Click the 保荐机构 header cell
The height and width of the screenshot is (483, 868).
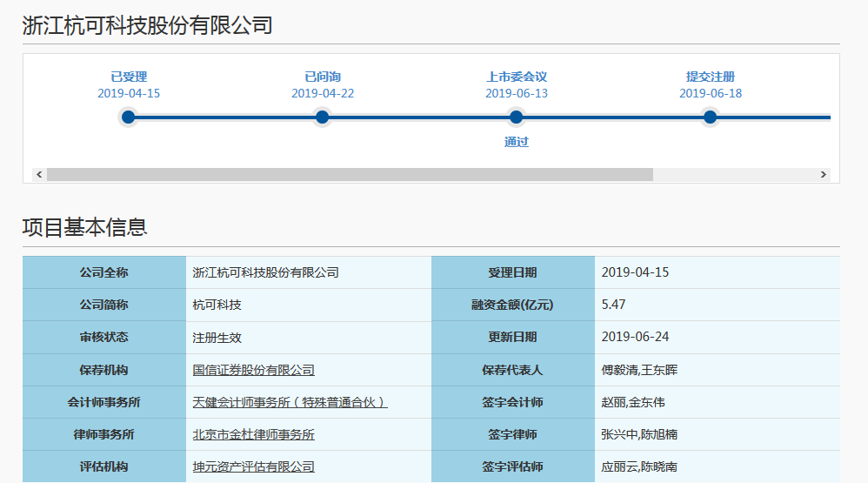pos(104,370)
